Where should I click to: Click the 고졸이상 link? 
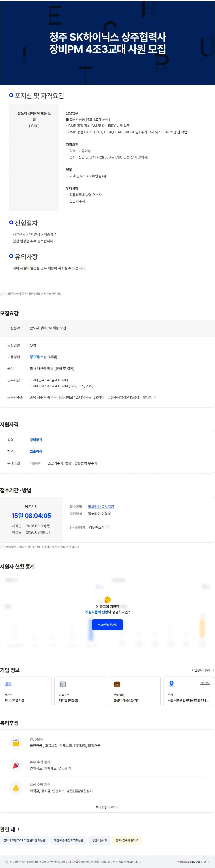point(36,451)
